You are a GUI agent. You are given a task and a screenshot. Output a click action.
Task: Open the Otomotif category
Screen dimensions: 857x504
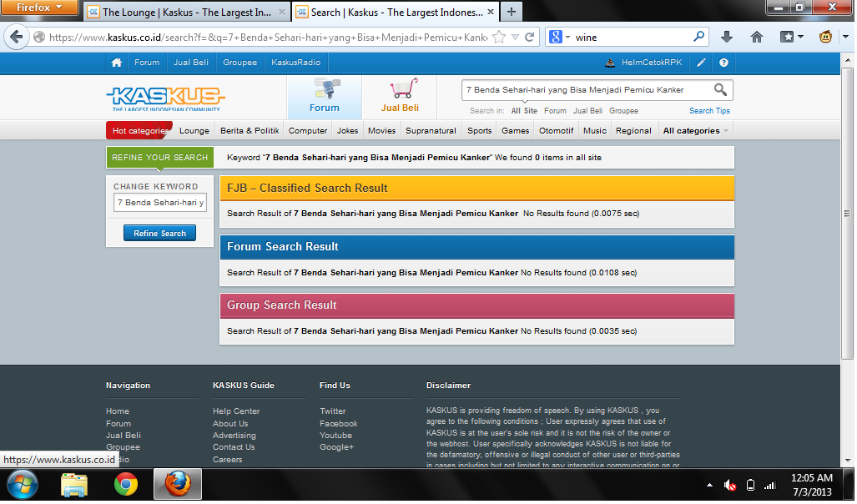click(556, 131)
